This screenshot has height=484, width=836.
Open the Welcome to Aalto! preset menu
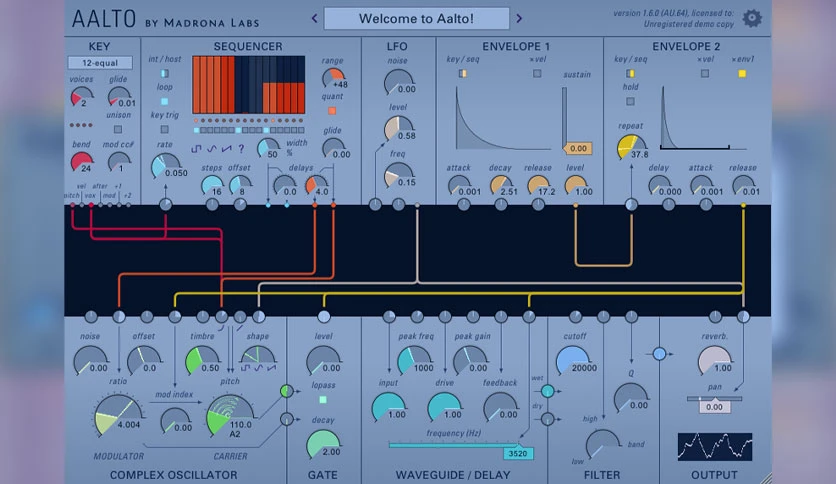(416, 19)
